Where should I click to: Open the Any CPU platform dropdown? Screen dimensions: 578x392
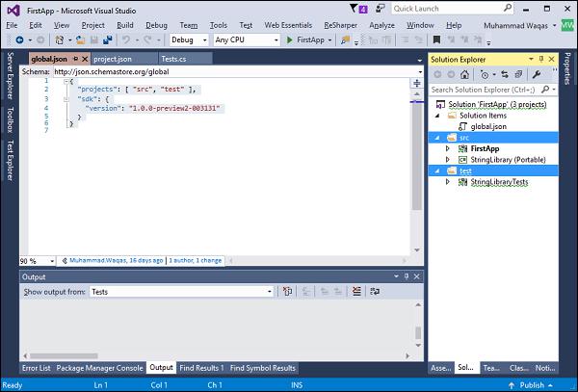coord(246,40)
